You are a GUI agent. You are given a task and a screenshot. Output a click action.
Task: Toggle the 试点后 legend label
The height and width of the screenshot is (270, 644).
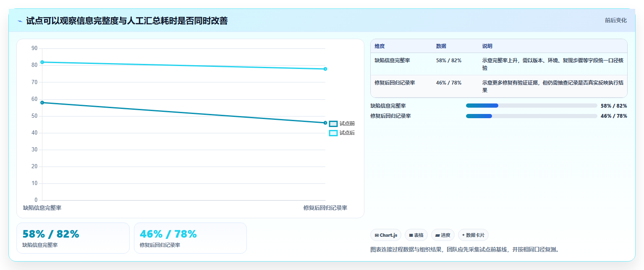[347, 133]
